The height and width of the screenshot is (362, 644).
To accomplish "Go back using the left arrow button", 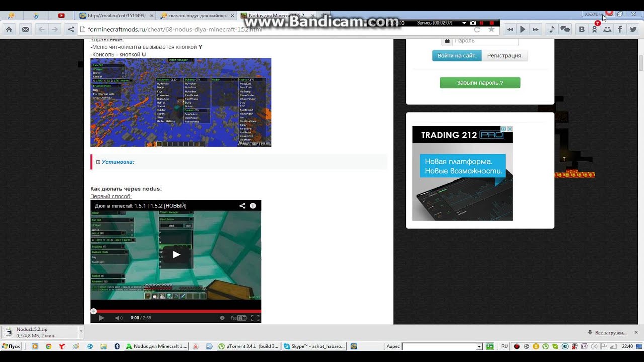I will click(42, 29).
